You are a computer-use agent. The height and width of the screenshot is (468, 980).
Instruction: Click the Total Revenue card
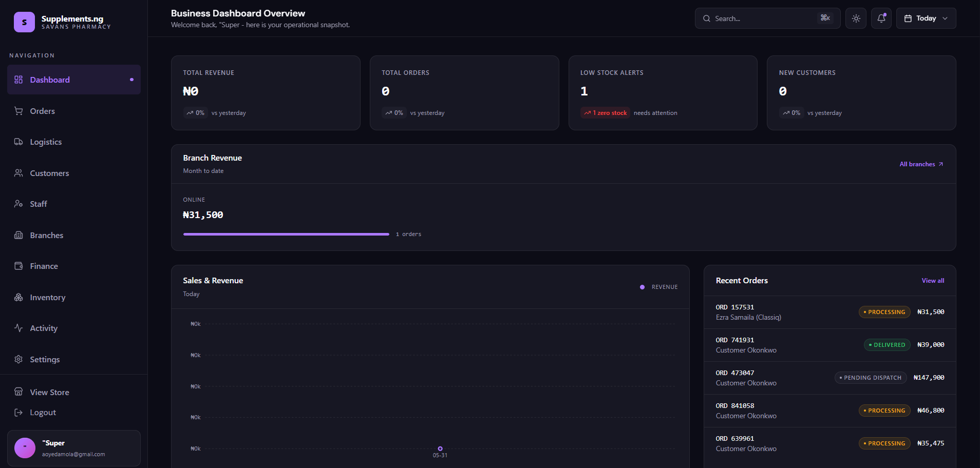pos(266,93)
